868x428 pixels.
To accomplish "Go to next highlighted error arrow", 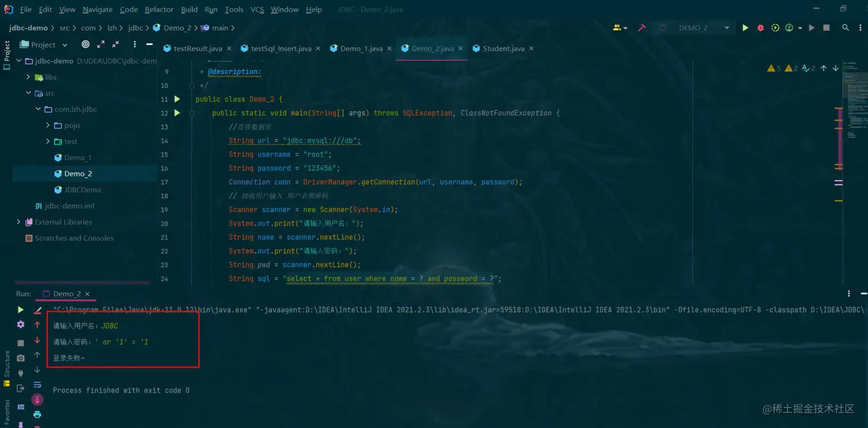I will point(835,68).
